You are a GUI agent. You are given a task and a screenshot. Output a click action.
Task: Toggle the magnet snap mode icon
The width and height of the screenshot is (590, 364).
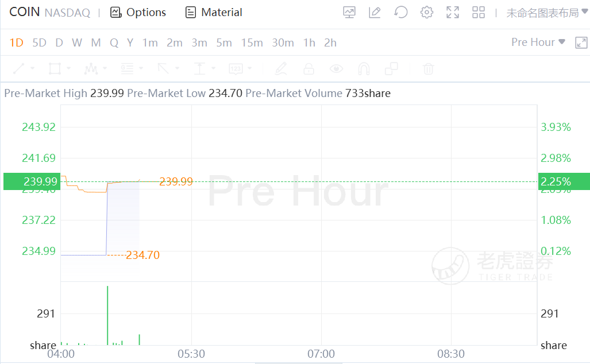[364, 69]
